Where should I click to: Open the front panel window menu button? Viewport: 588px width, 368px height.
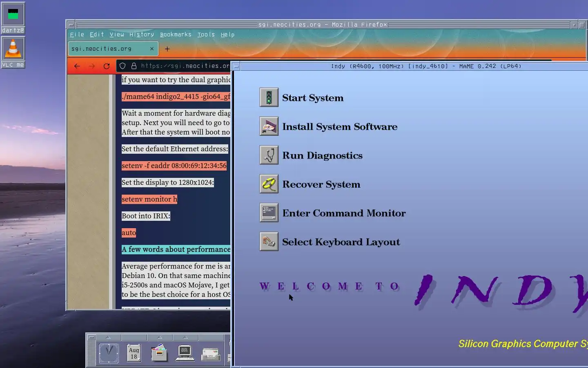coord(91,337)
